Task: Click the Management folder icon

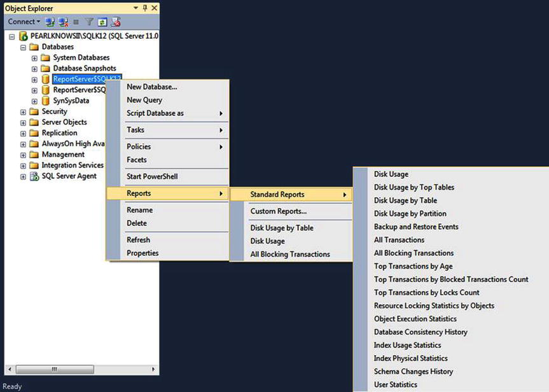Action: pyautogui.click(x=34, y=155)
